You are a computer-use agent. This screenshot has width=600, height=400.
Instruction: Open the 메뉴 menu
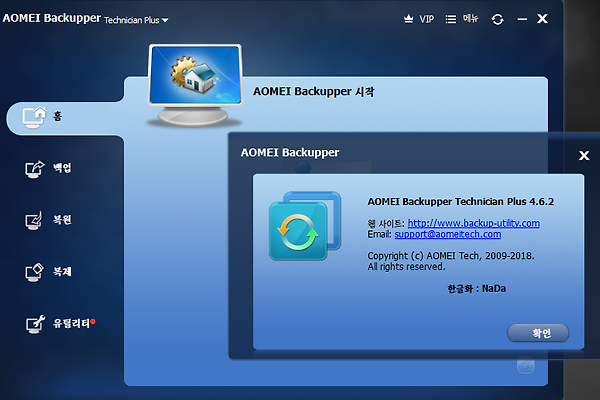click(462, 19)
